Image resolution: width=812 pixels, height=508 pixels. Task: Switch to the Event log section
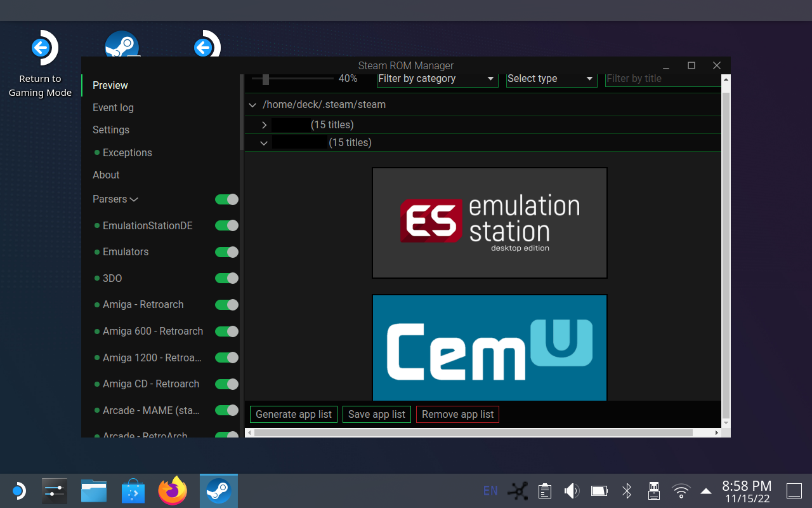113,107
